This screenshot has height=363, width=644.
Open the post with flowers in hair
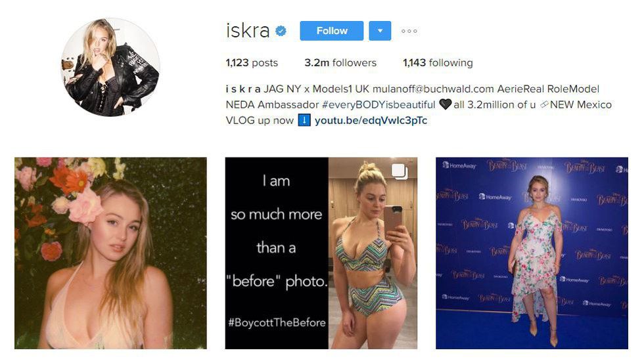110,253
